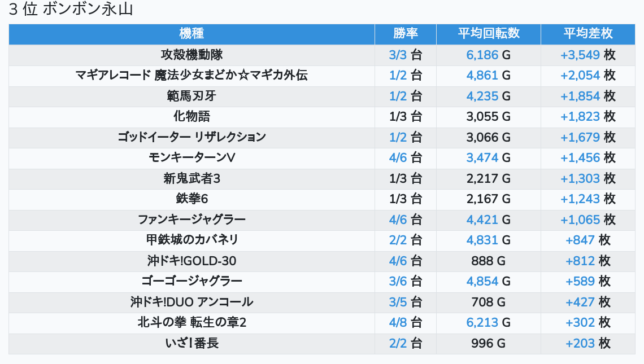
Task: Open the 4,854 spins link for ゴーゴージャグラー
Action: tap(482, 281)
